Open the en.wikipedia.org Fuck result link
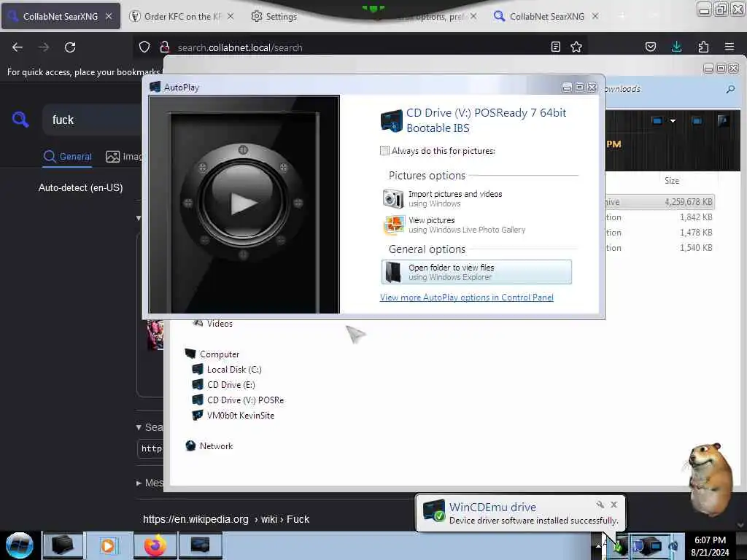The width and height of the screenshot is (747, 560). click(226, 519)
